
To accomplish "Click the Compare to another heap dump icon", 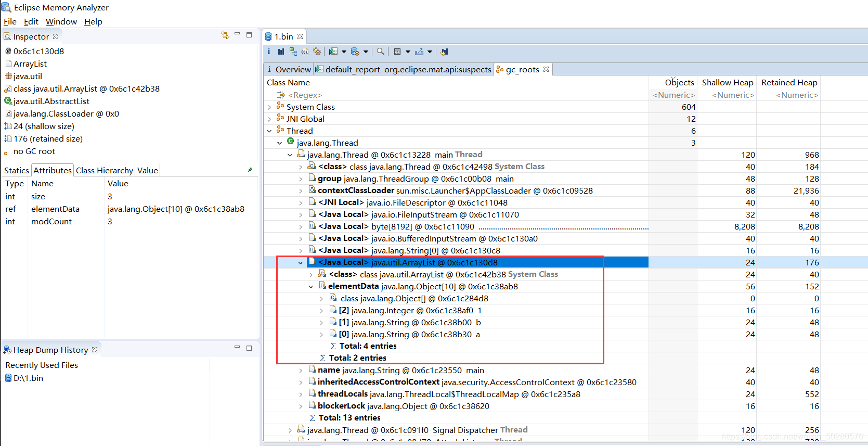I will (444, 52).
